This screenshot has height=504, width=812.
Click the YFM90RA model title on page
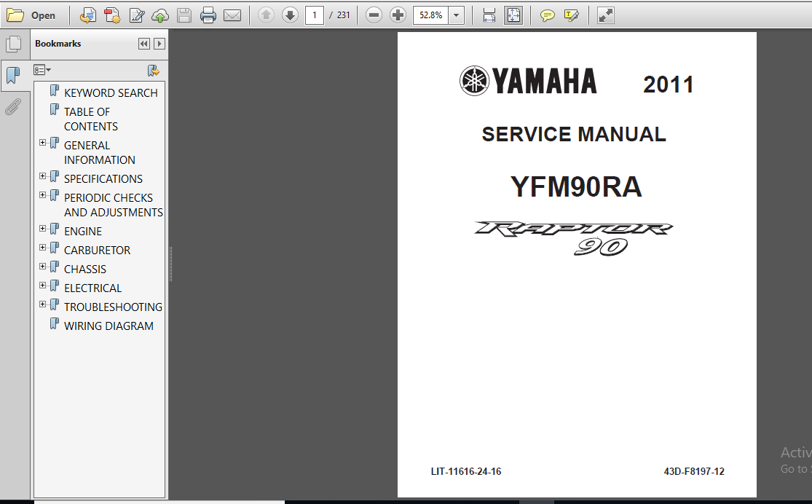click(576, 187)
